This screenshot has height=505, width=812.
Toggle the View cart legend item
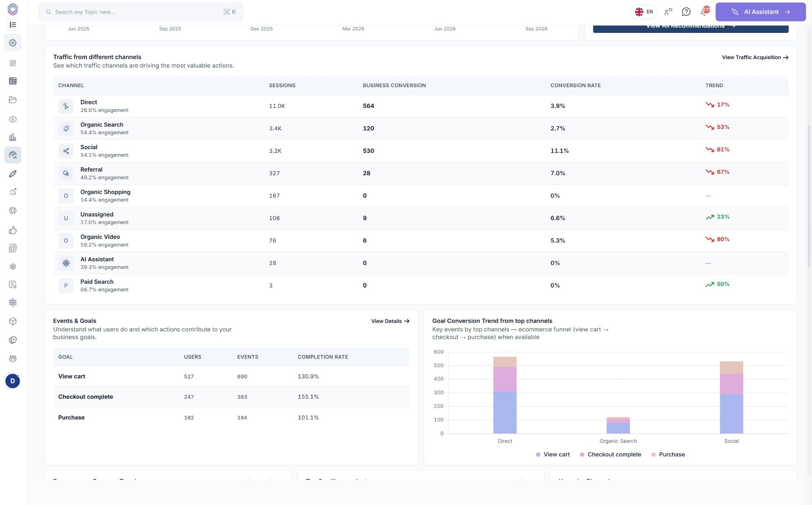point(553,454)
